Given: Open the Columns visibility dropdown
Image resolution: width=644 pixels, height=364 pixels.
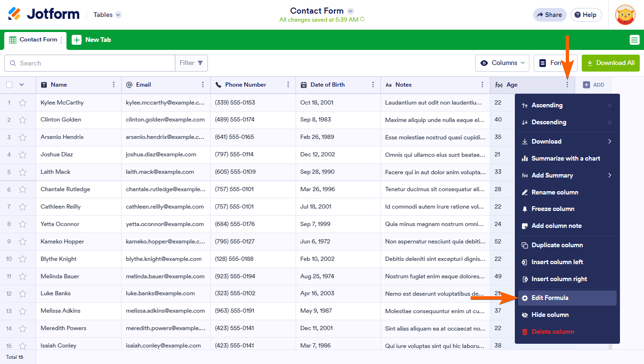Looking at the screenshot, I should [502, 63].
